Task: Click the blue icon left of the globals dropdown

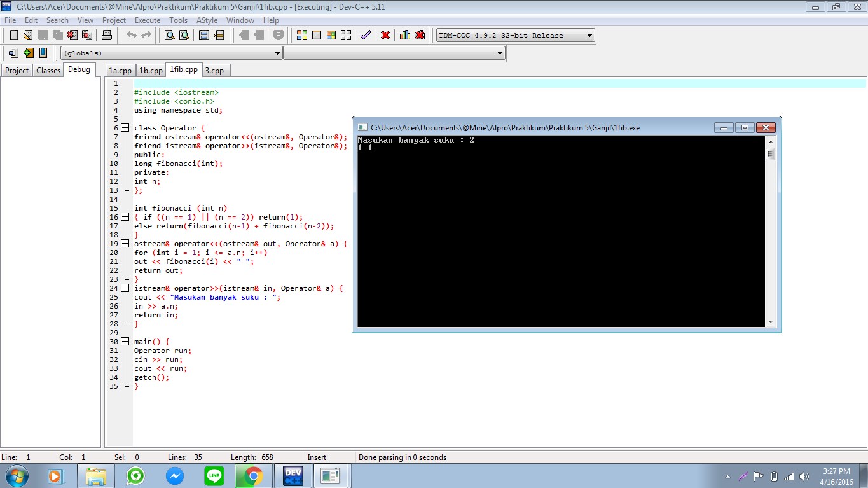Action: click(x=43, y=53)
